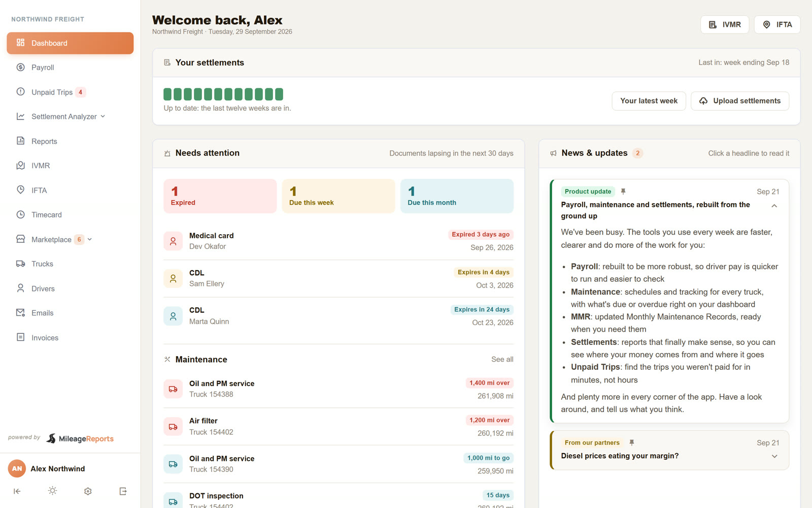This screenshot has height=508, width=812.
Task: Open the Dashboard sidebar item
Action: pyautogui.click(x=70, y=43)
